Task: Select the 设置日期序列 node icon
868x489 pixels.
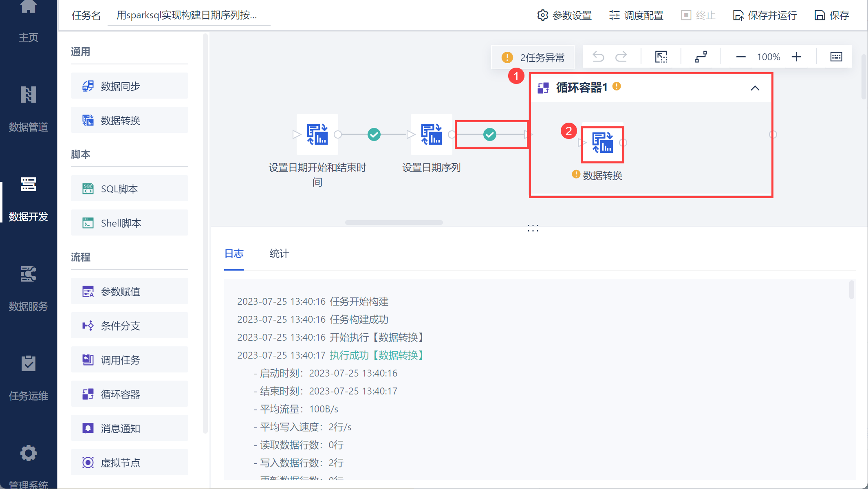Action: (x=431, y=134)
